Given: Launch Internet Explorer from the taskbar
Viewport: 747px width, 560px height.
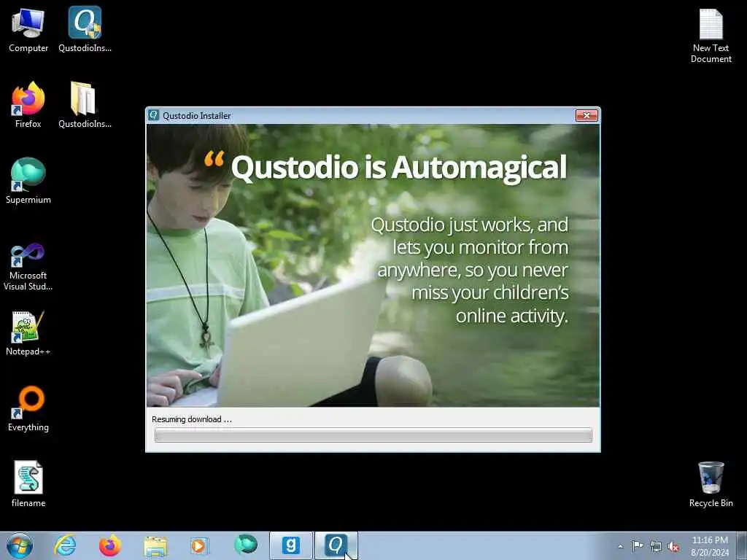Looking at the screenshot, I should 65,545.
